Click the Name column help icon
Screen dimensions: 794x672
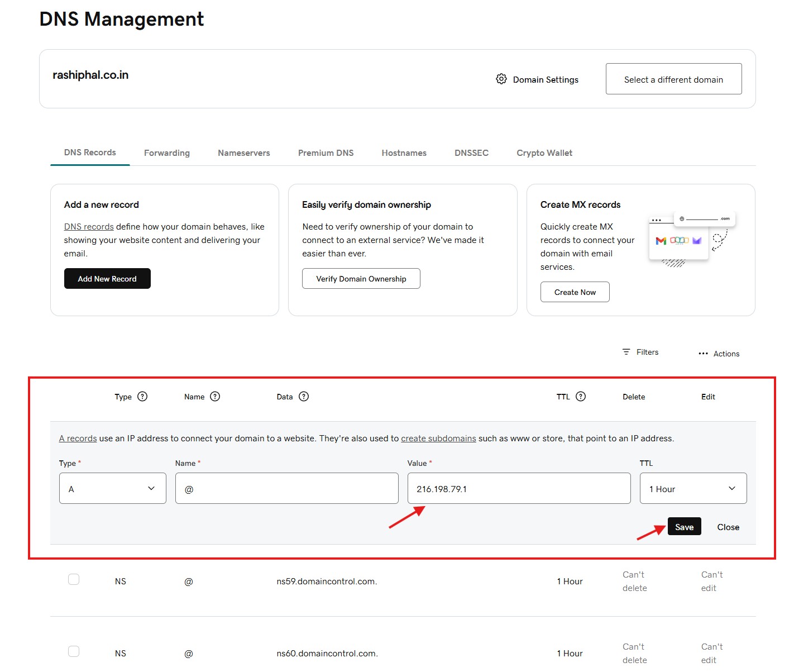click(215, 397)
